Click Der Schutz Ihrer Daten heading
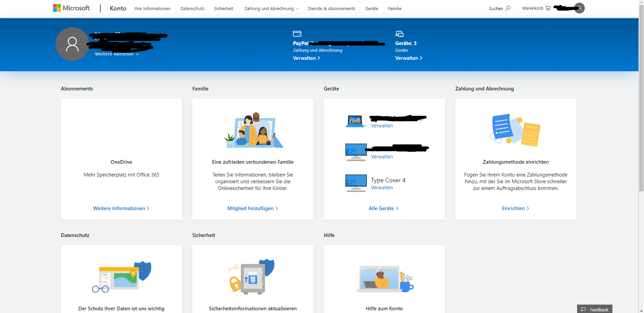The width and height of the screenshot is (644, 313). [121, 309]
